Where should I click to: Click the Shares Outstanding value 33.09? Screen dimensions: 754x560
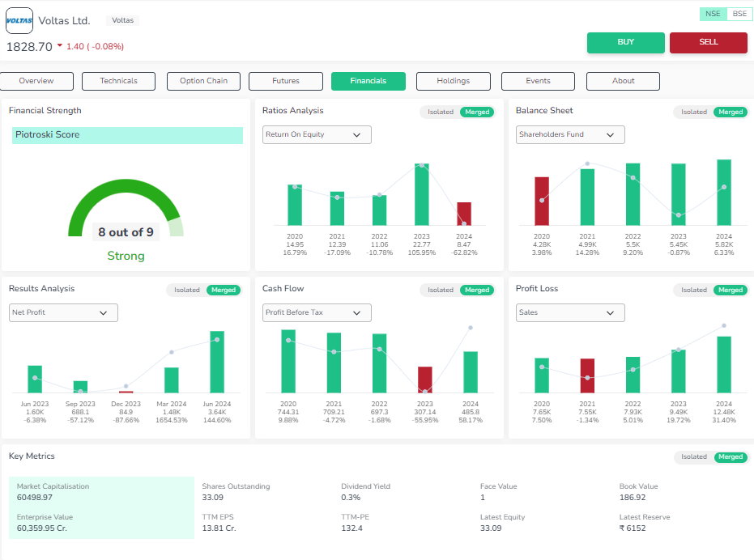tap(212, 498)
